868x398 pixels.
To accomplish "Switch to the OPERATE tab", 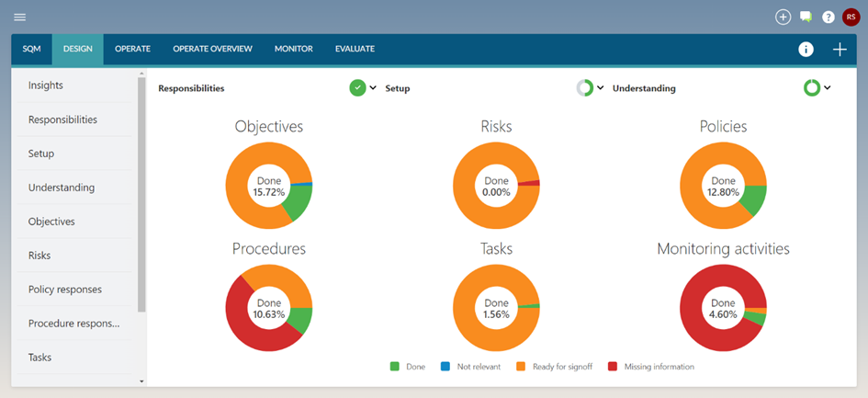I will pos(133,49).
